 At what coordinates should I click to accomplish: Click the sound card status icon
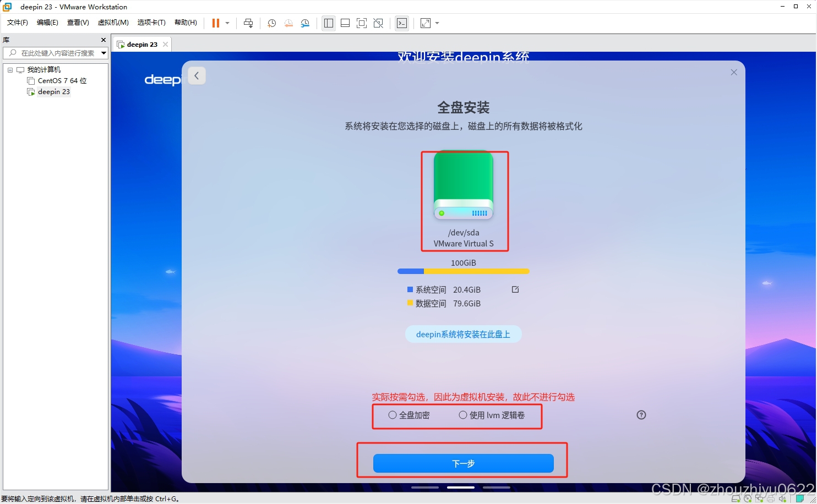tap(782, 498)
